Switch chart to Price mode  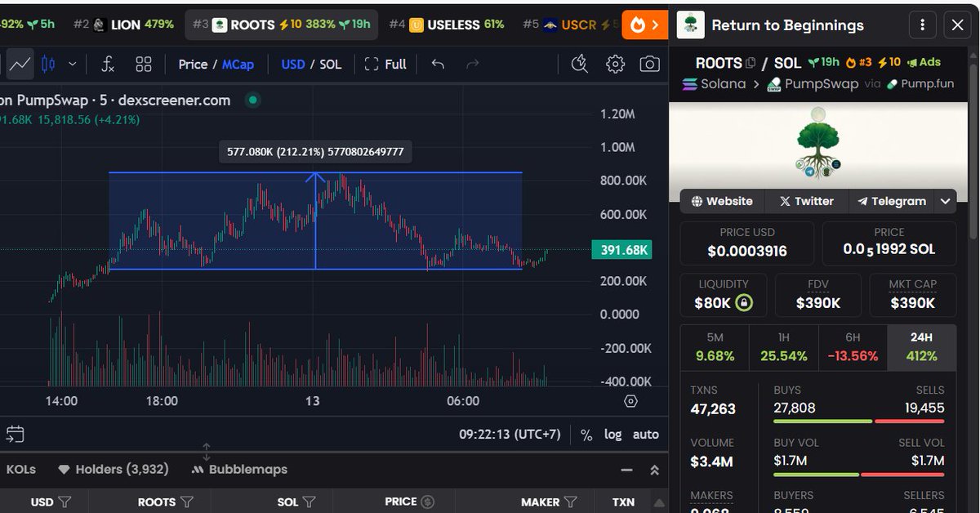[193, 64]
